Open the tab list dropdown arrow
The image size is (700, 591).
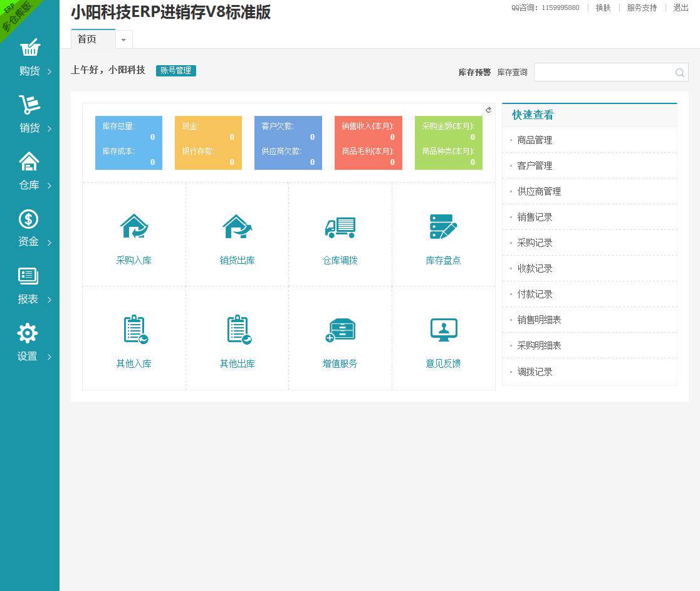pyautogui.click(x=123, y=39)
